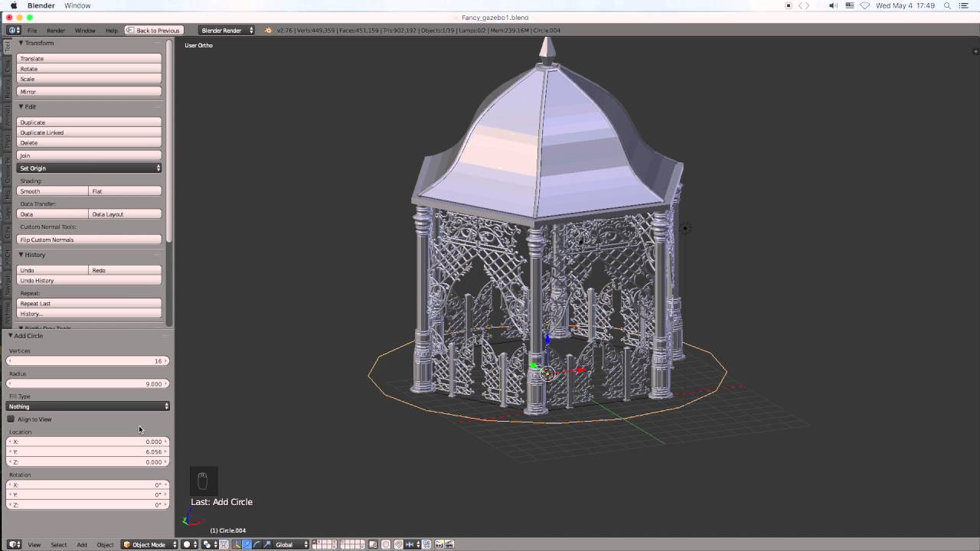Click the Scale button
980x551 pixels.
[x=89, y=79]
